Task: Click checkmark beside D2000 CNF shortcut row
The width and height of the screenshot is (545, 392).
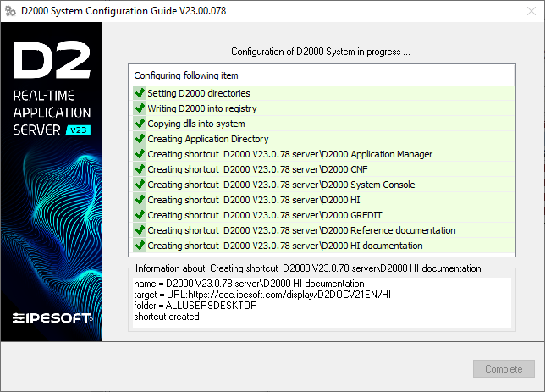Action: pyautogui.click(x=140, y=169)
